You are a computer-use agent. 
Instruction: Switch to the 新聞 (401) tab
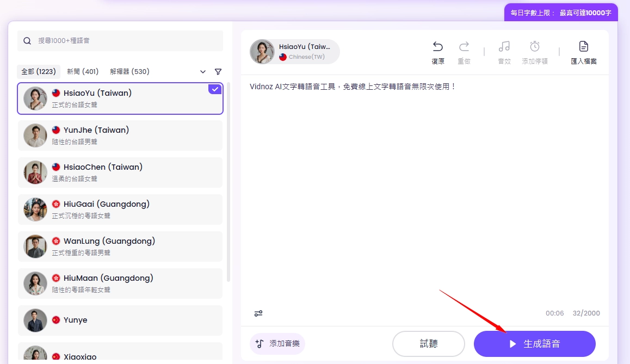pos(83,72)
